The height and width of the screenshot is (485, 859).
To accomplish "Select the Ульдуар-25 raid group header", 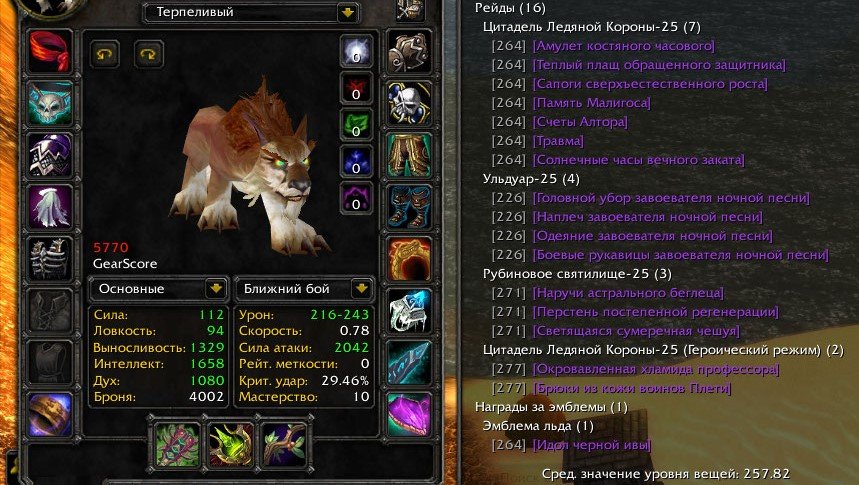I will [x=531, y=179].
